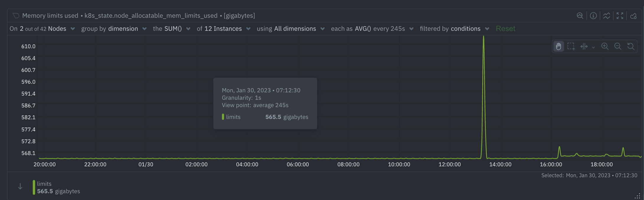The image size is (644, 200).
Task: Open the zoom select tool options chevron
Action: 593,47
